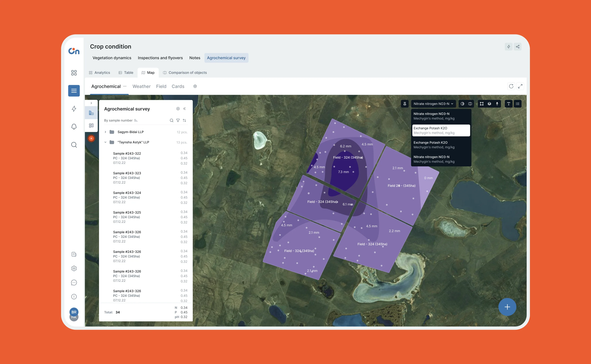591x364 pixels.
Task: Open the funnel filter in survey panel
Action: (178, 120)
